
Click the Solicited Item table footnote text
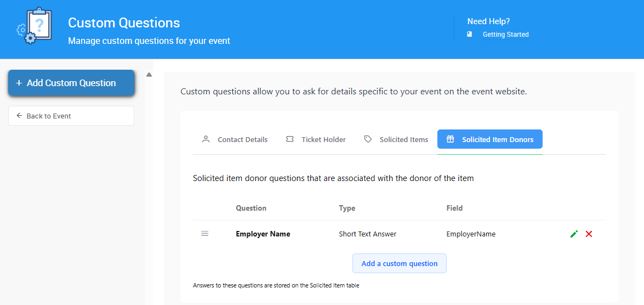pos(276,285)
